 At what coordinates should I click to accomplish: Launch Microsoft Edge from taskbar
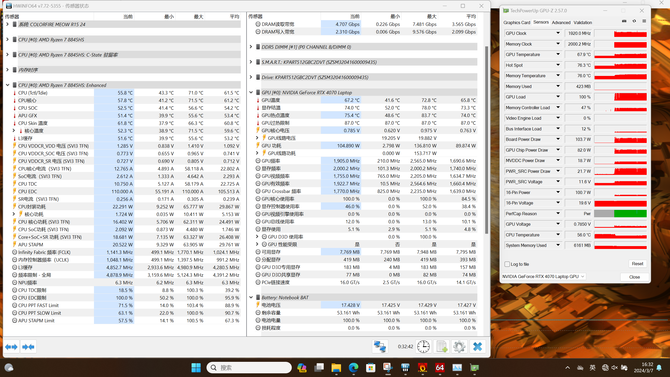point(353,368)
